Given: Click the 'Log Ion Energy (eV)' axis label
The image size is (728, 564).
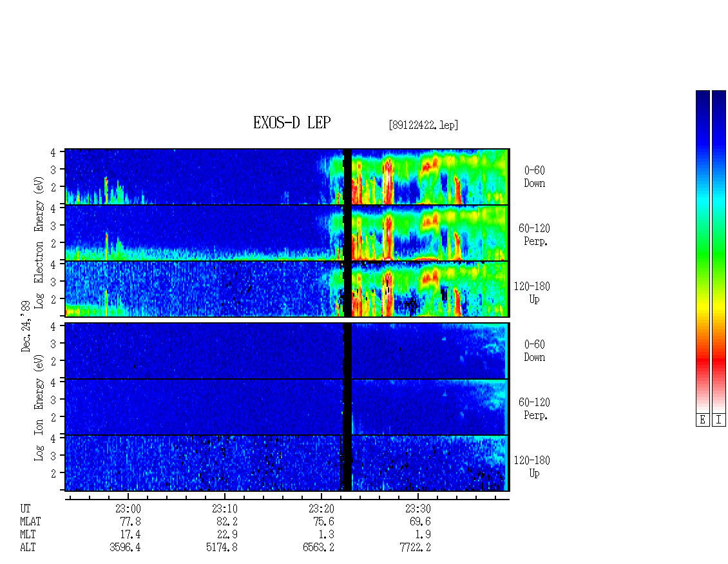Looking at the screenshot, I should pyautogui.click(x=39, y=407).
